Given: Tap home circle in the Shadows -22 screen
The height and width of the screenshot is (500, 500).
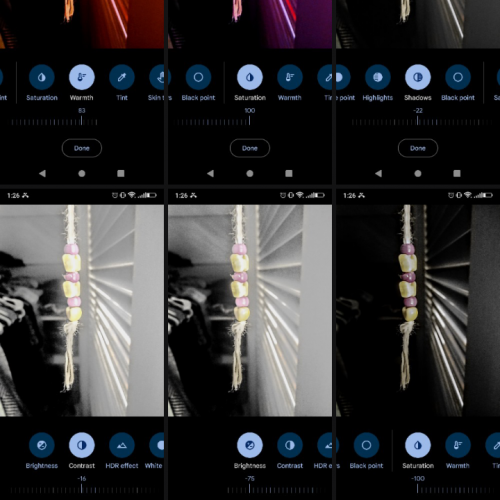Looking at the screenshot, I should [x=418, y=173].
